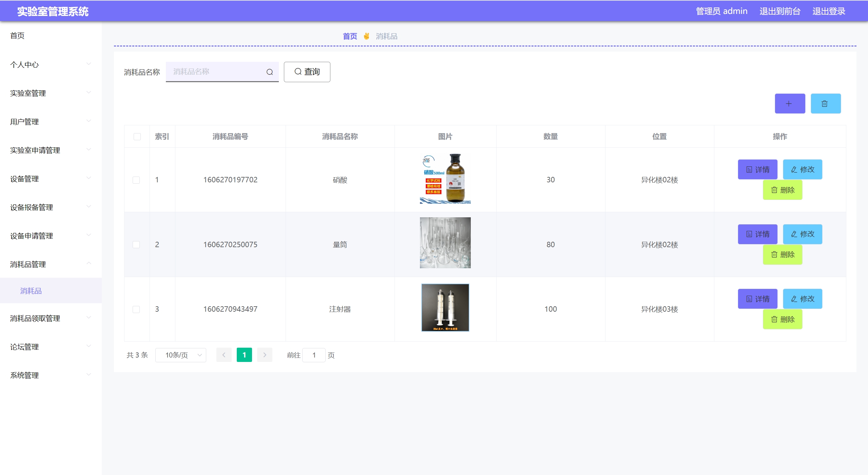Check the row for 注射器
Viewport: 868px width, 475px height.
pyautogui.click(x=136, y=309)
